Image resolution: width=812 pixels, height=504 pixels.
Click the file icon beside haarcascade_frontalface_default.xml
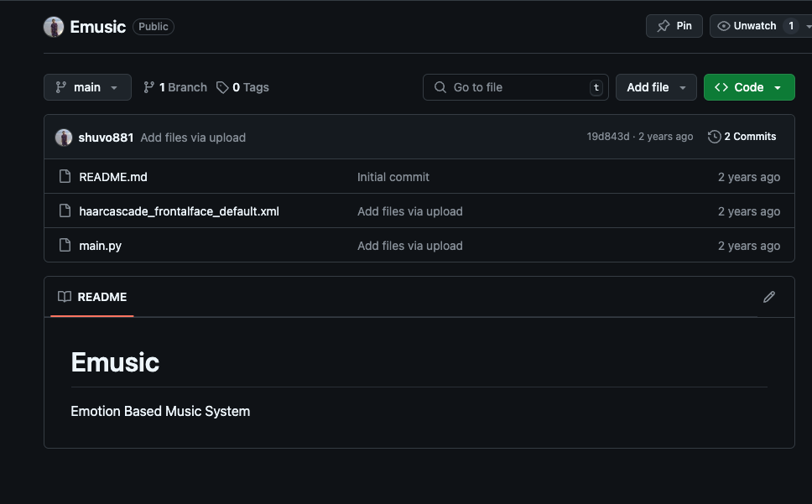65,211
